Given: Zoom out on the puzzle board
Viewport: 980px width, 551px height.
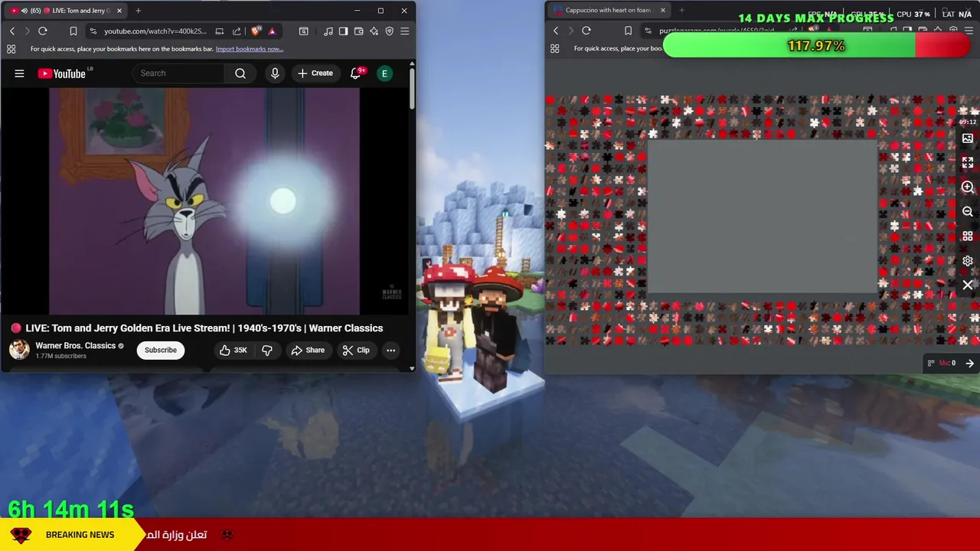Looking at the screenshot, I should [x=968, y=212].
